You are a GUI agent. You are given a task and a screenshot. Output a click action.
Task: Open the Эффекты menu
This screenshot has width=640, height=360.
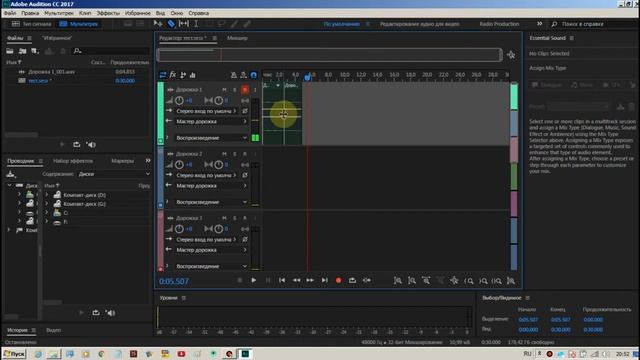[x=108, y=13]
